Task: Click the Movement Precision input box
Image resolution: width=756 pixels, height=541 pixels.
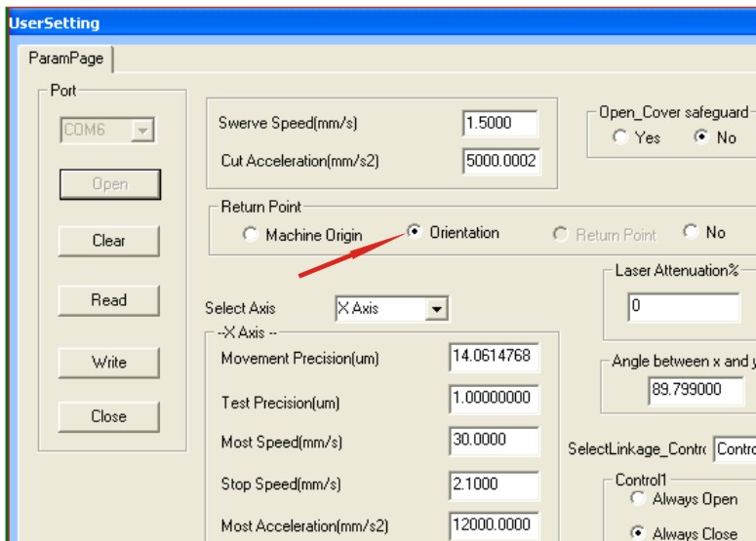Action: 494,357
